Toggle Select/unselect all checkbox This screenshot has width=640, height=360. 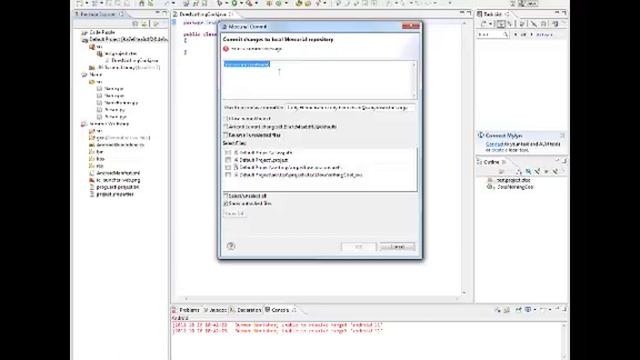(x=226, y=196)
